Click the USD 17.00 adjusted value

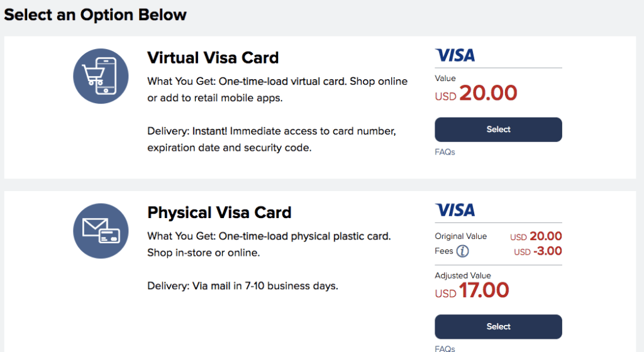click(472, 290)
